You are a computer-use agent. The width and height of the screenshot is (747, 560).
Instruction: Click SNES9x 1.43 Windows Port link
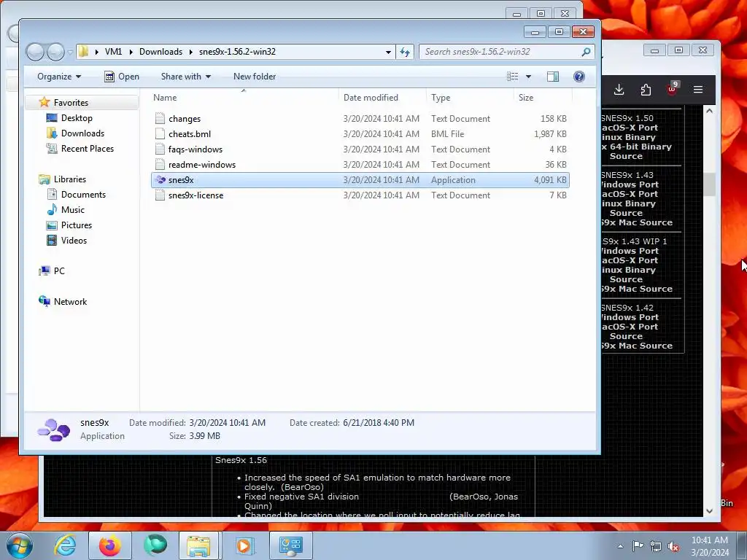click(x=630, y=184)
